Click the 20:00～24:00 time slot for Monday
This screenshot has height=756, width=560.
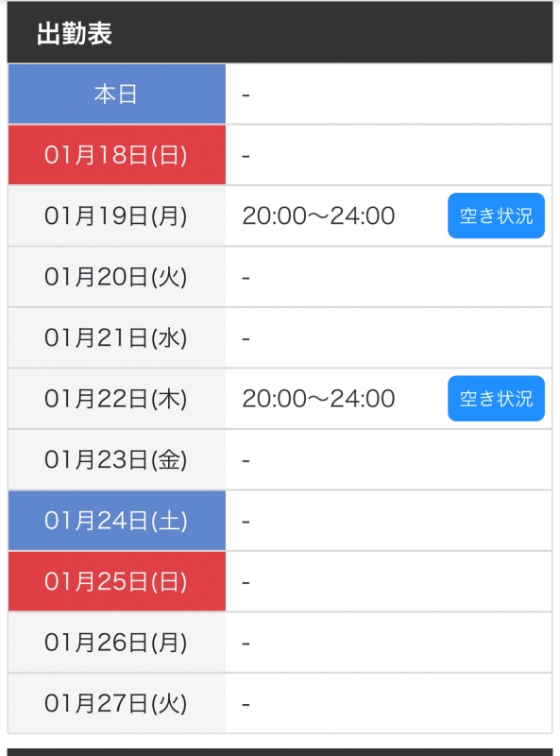tap(316, 215)
